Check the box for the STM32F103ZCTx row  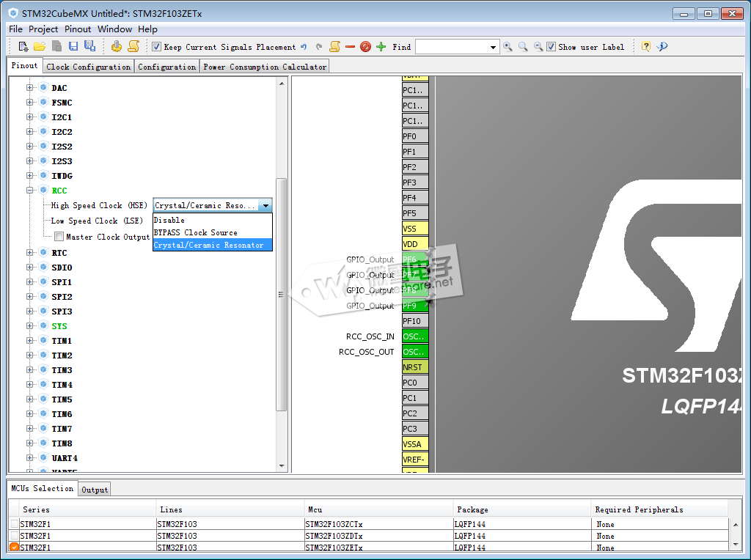pyautogui.click(x=15, y=523)
